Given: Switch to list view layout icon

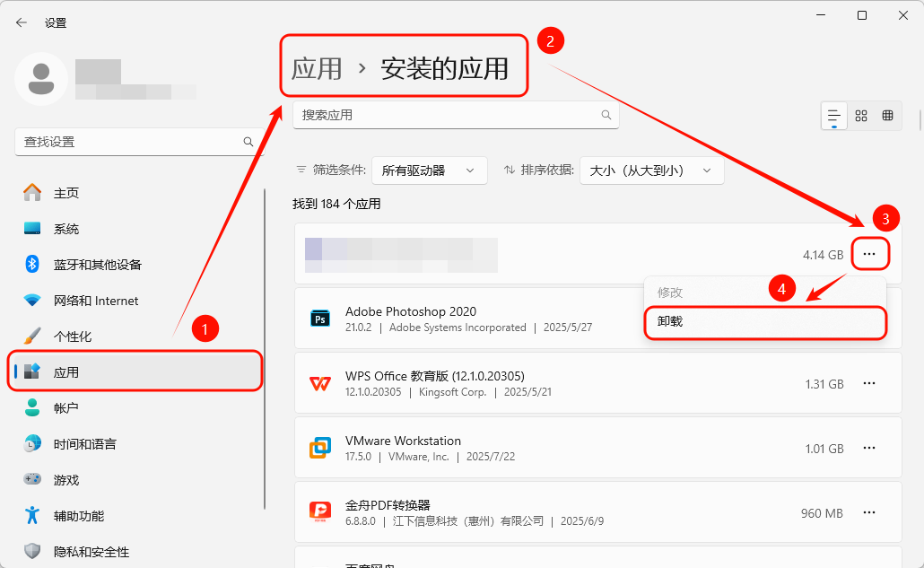Looking at the screenshot, I should coord(833,116).
